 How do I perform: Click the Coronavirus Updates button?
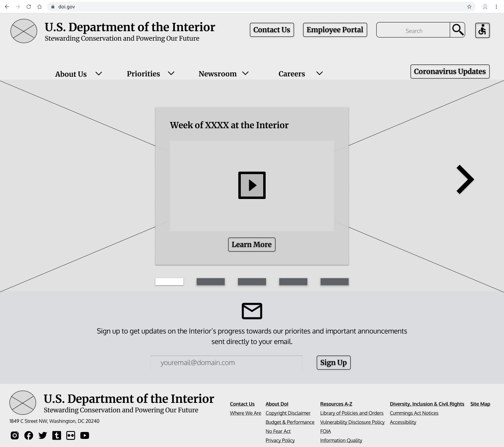[450, 71]
